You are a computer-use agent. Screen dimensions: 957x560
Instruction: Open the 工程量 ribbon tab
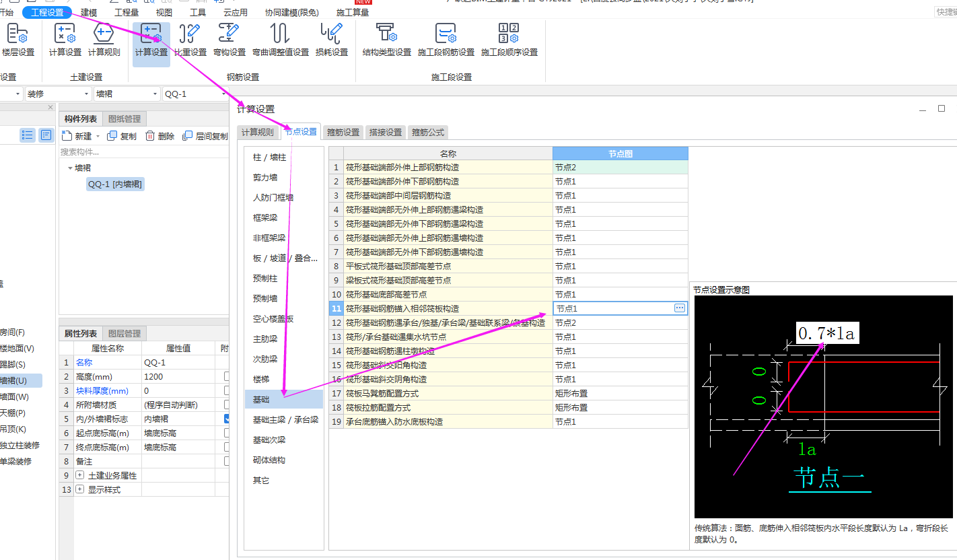(127, 12)
